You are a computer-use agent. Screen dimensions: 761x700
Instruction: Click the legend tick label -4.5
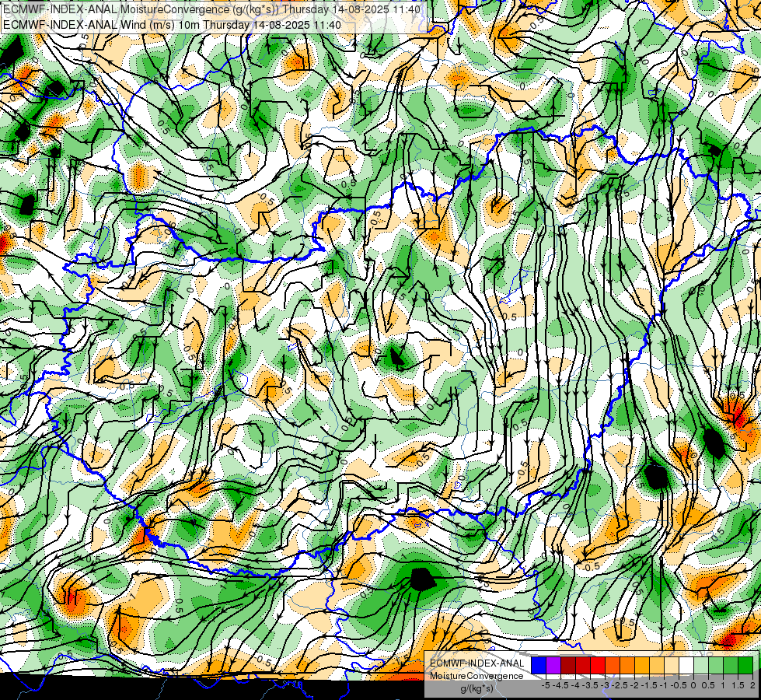pyautogui.click(x=560, y=686)
